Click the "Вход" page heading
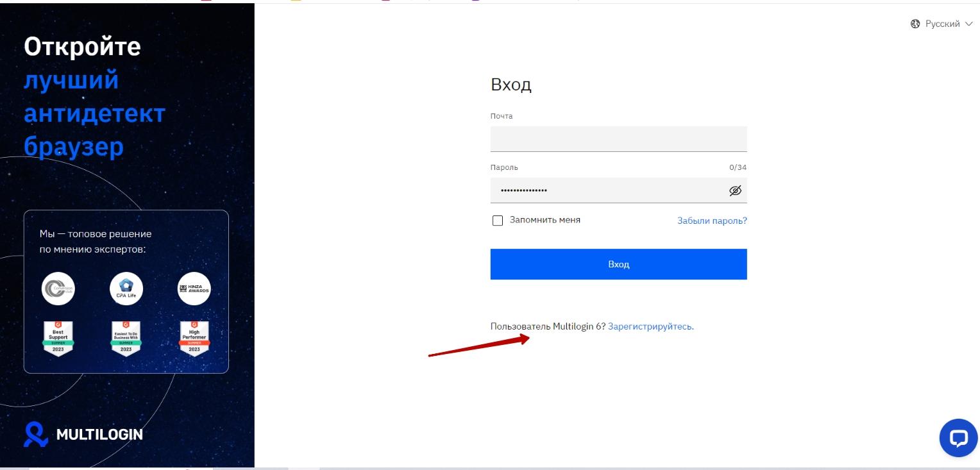 [x=511, y=85]
